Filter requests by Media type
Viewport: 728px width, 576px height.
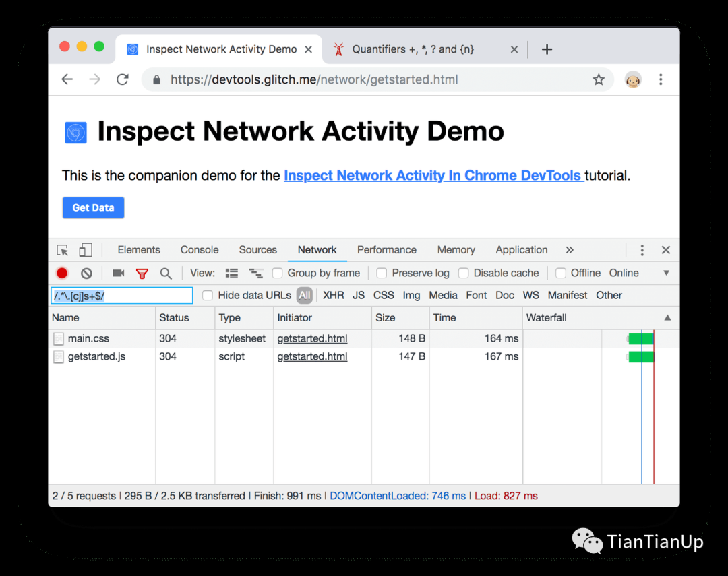(x=443, y=295)
